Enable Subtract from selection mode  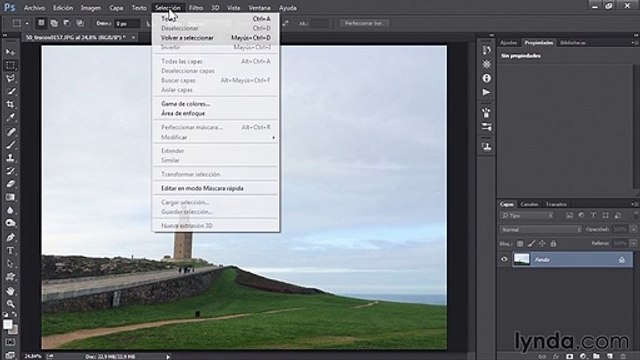tap(67, 23)
